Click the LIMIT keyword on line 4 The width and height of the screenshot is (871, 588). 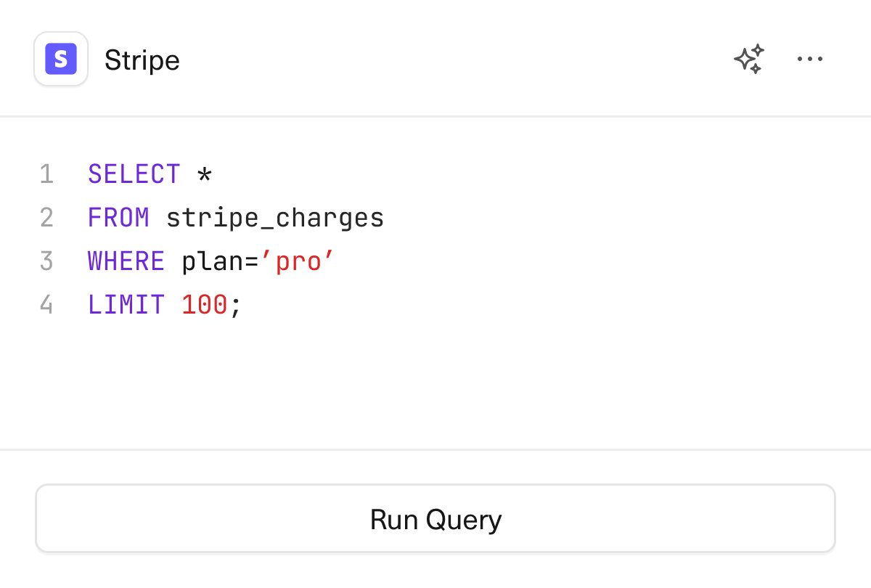[126, 305]
